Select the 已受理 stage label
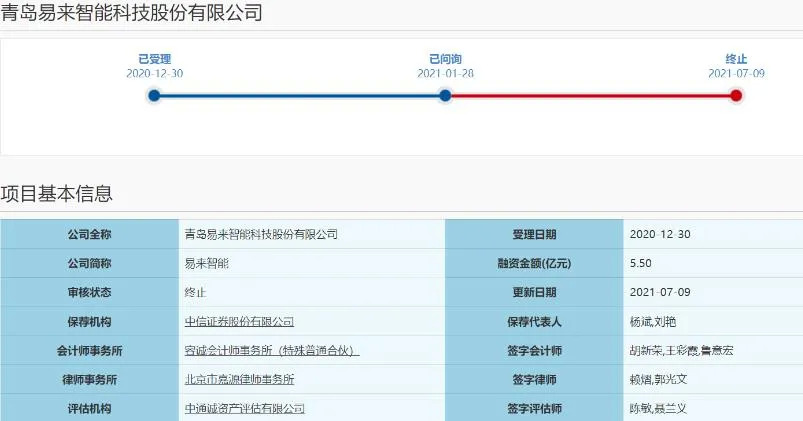The width and height of the screenshot is (803, 421). [x=154, y=59]
